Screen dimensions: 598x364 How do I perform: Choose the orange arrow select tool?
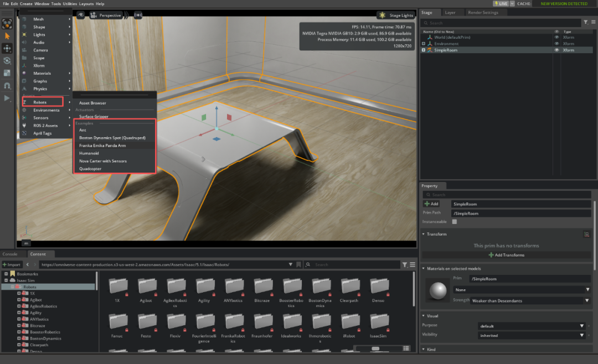7,36
